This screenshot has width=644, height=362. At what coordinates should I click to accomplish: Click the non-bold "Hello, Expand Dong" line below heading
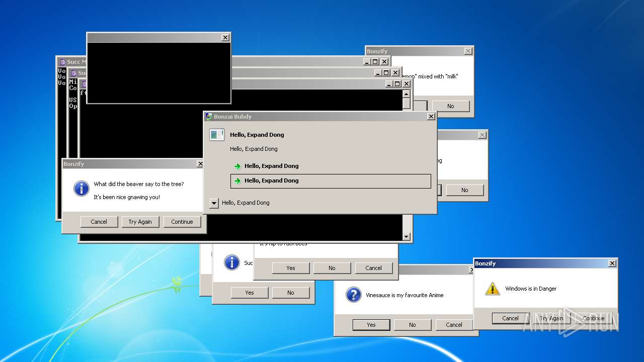coord(254,149)
